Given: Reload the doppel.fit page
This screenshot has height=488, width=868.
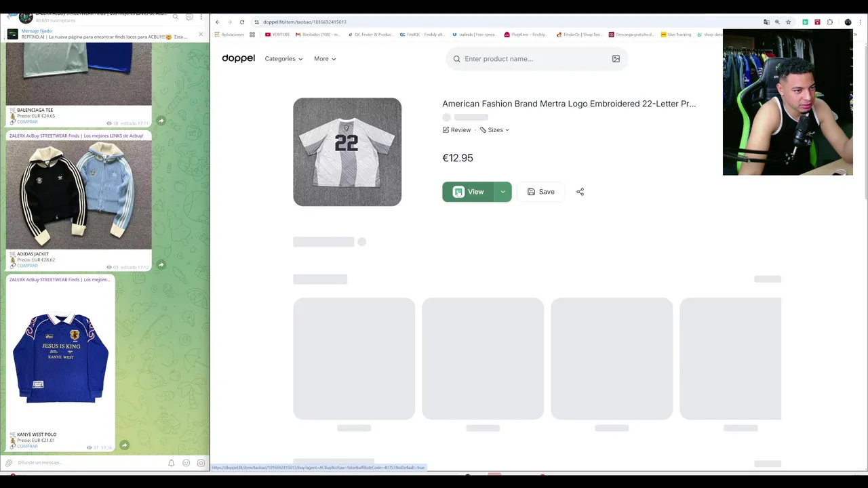Looking at the screenshot, I should [241, 22].
